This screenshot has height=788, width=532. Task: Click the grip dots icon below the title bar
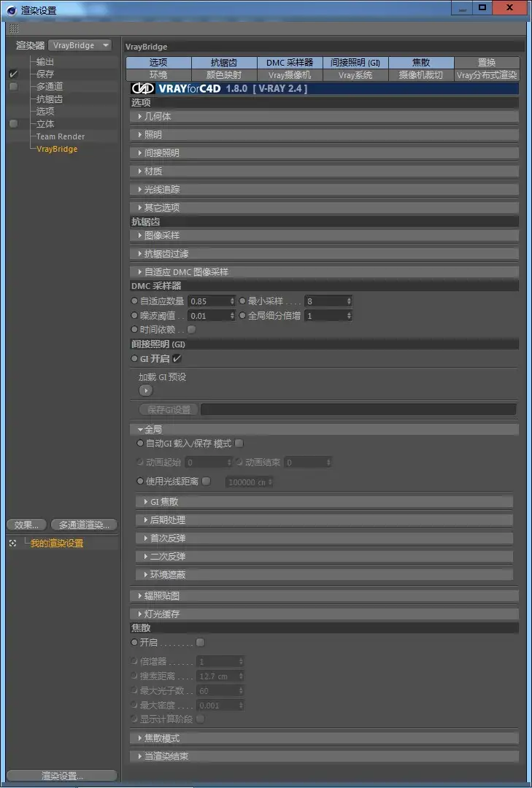click(14, 28)
